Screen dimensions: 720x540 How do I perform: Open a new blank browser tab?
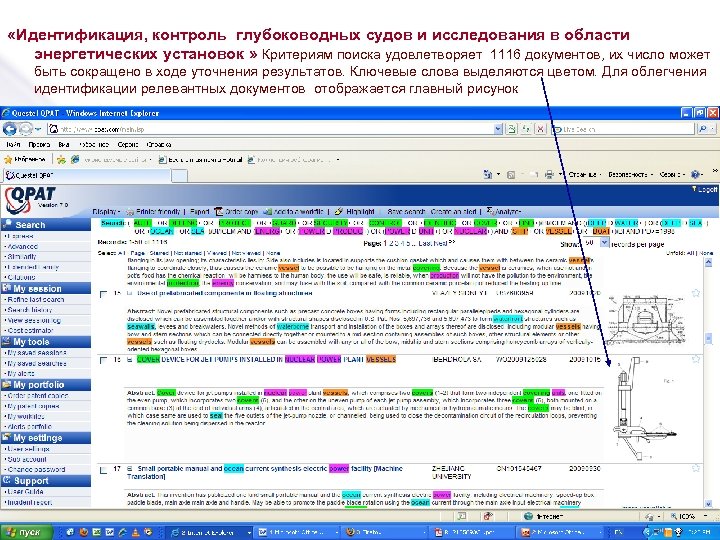pos(180,175)
